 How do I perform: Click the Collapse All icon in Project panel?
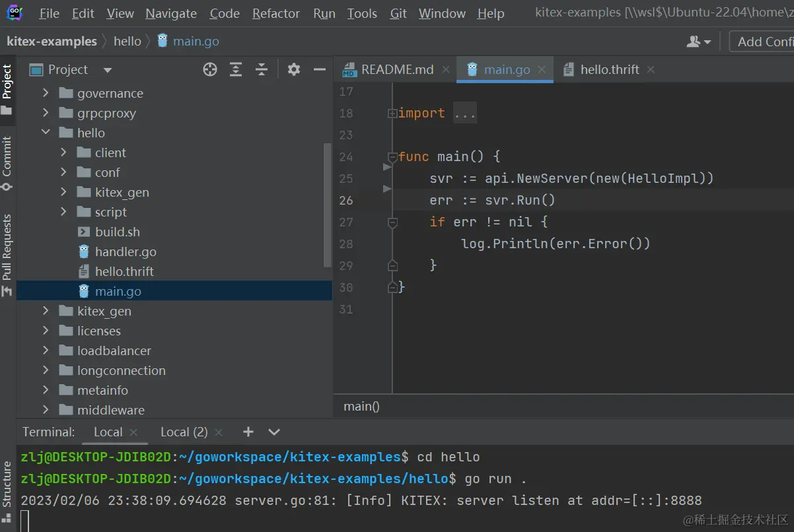click(262, 69)
